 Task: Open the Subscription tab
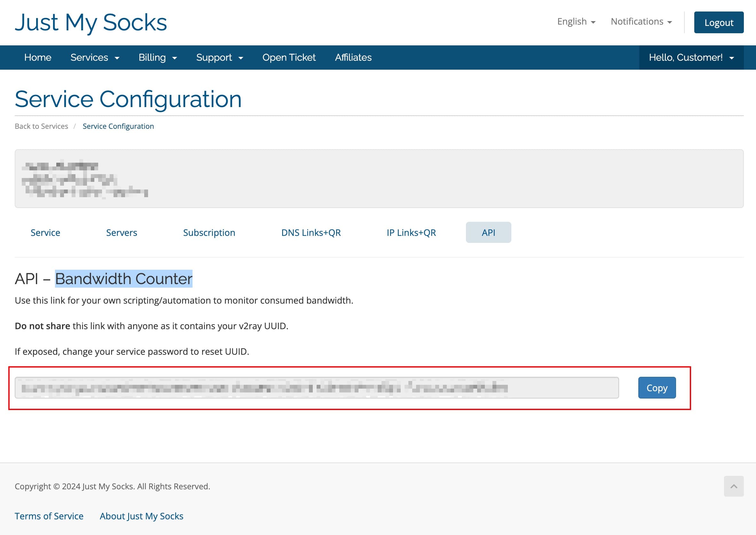tap(209, 233)
